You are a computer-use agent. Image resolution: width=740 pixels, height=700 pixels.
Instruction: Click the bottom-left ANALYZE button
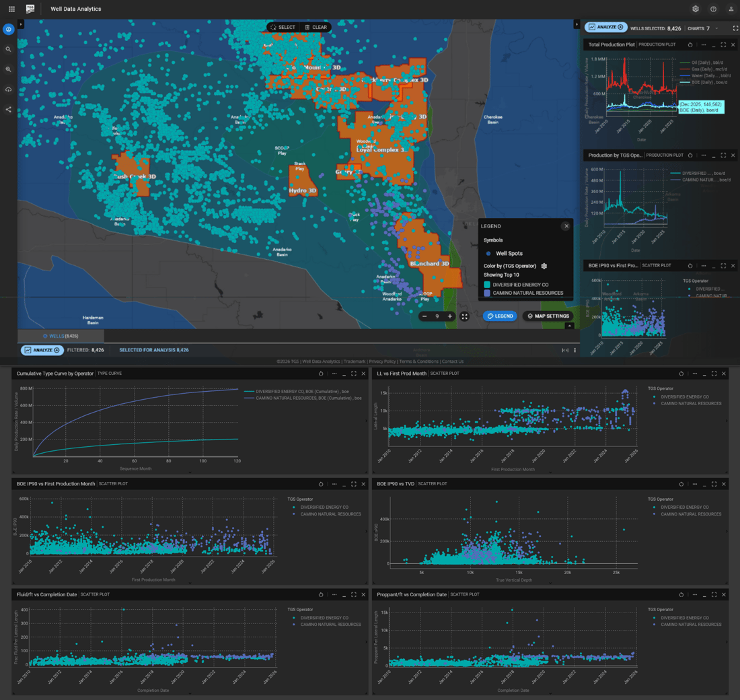pyautogui.click(x=42, y=350)
